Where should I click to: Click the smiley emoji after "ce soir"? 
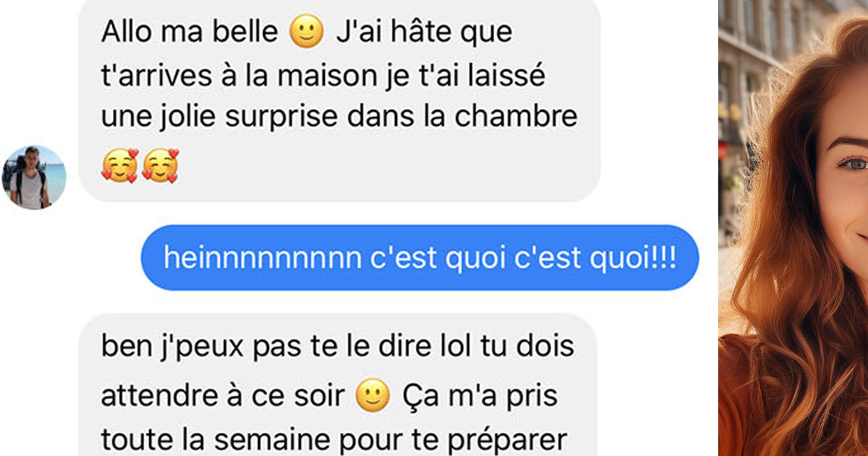point(373,396)
